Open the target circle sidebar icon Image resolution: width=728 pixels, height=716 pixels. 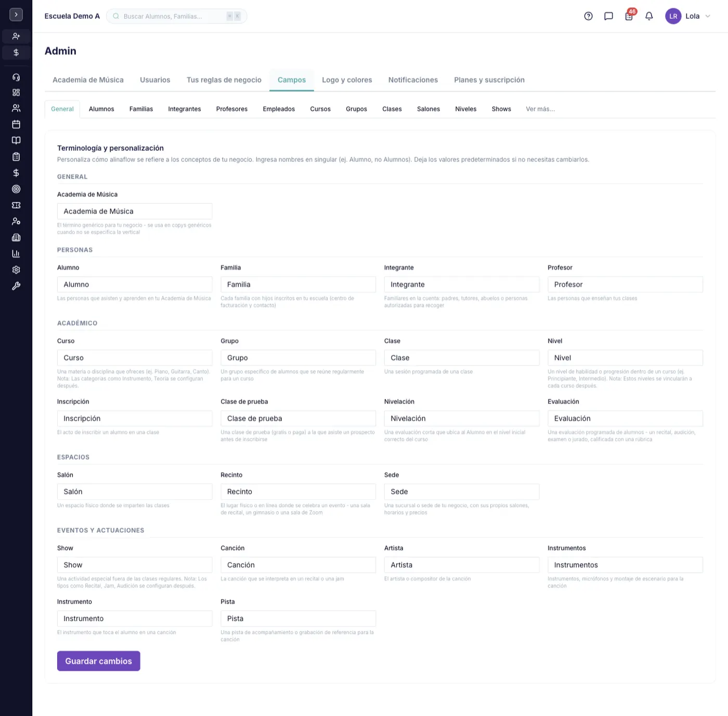[x=16, y=189]
